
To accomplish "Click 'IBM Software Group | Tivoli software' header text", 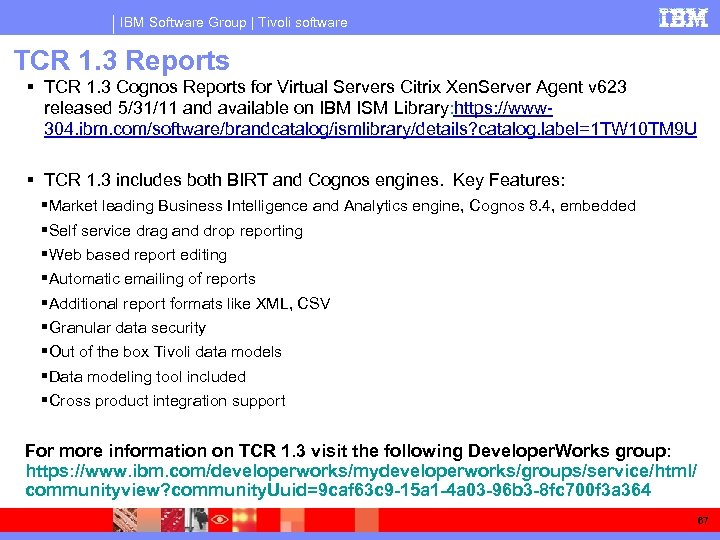I will coord(233,22).
